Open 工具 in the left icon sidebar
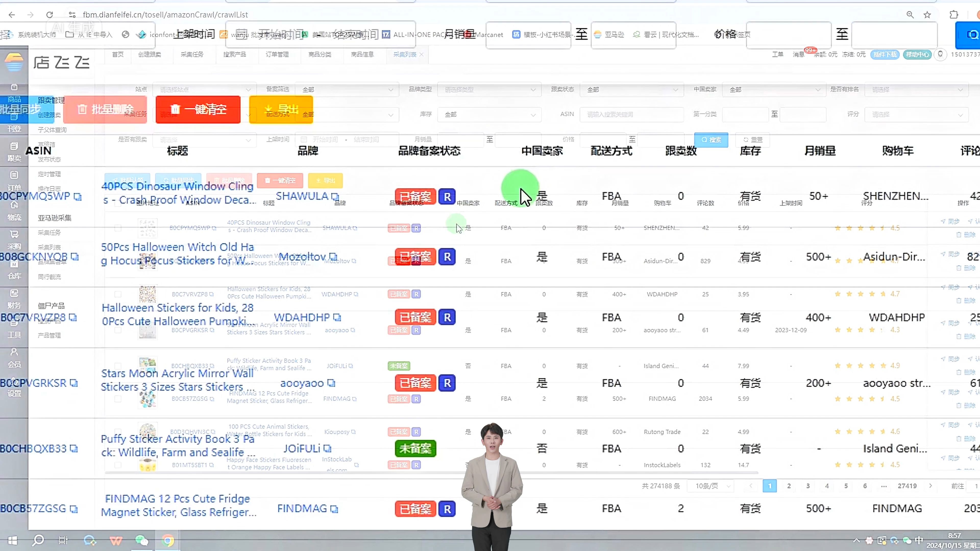980x551 pixels. (x=14, y=329)
